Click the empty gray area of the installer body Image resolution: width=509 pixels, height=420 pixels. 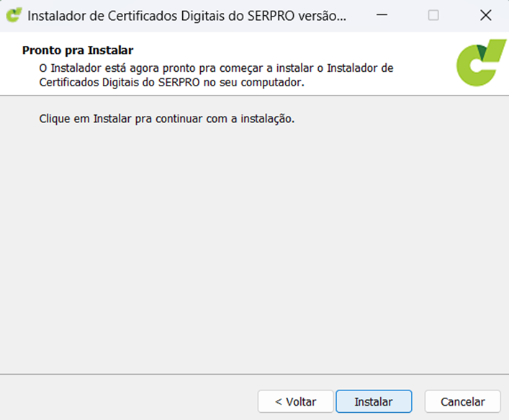tap(252, 252)
